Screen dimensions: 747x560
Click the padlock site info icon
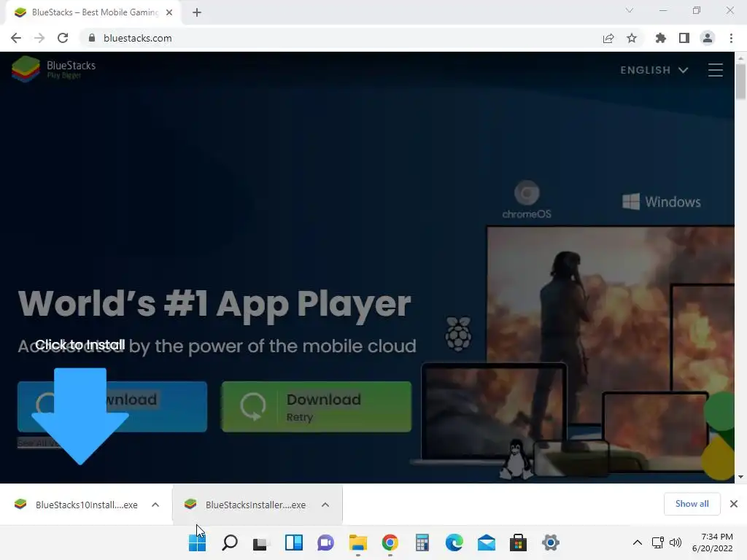(x=92, y=38)
